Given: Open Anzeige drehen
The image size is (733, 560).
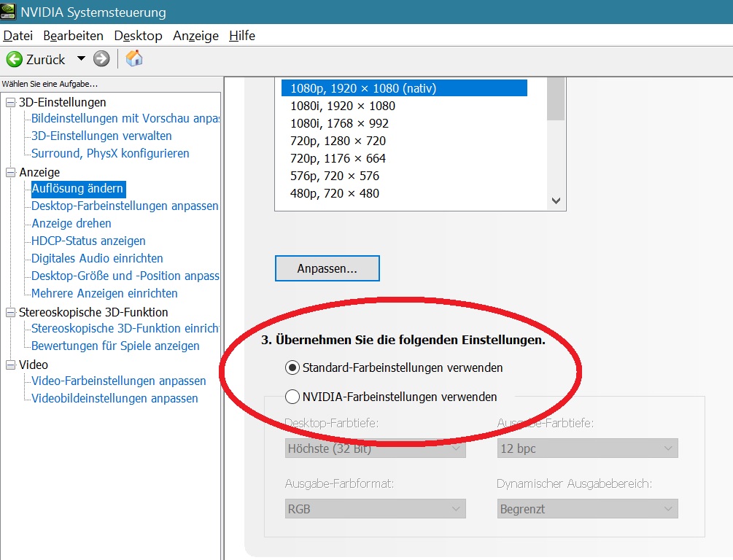Looking at the screenshot, I should (71, 223).
